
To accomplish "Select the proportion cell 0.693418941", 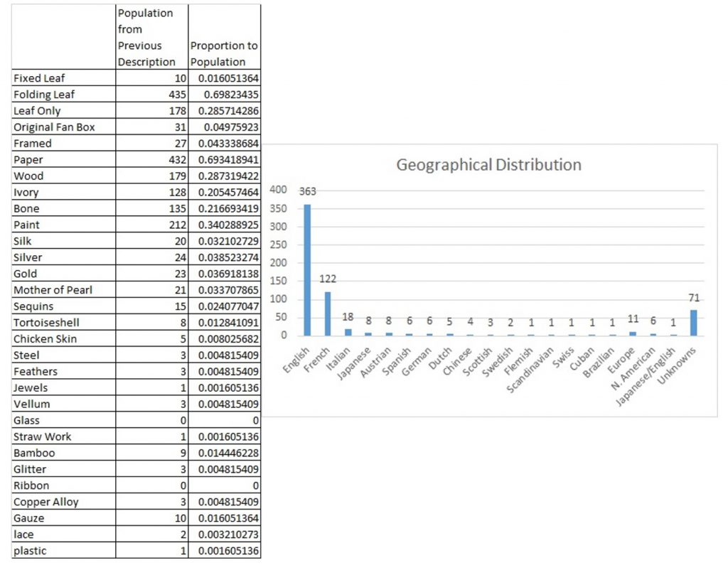I will (x=225, y=159).
